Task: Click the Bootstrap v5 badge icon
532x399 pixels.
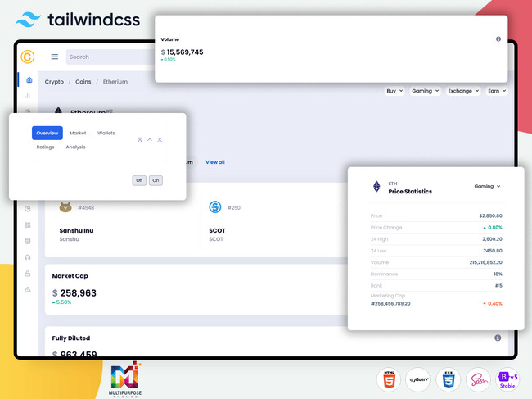Action: pos(507,379)
